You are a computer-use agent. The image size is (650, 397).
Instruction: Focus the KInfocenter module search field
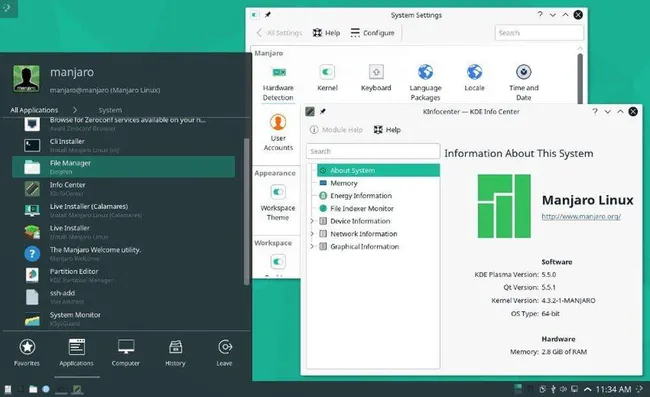pyautogui.click(x=373, y=151)
